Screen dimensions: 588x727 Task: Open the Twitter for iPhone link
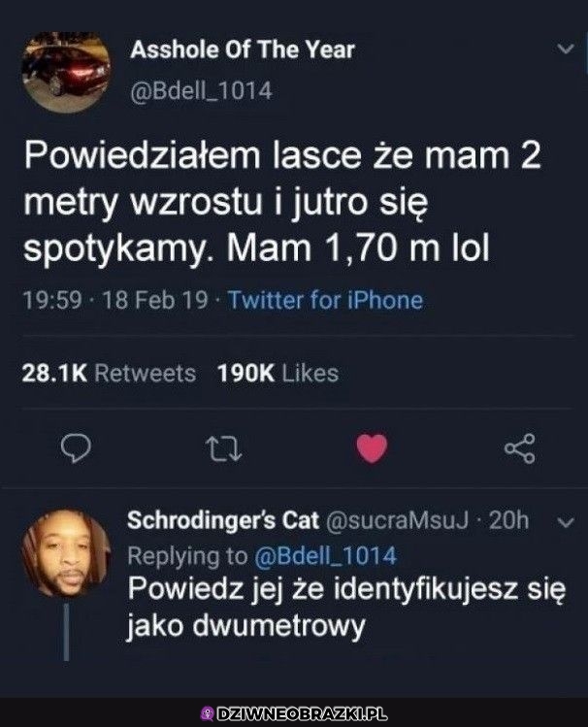click(x=326, y=300)
